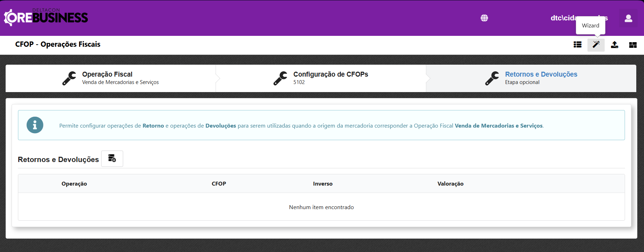Click the 'CFOP - Operações Fiscais' page title
644x252 pixels.
pos(58,44)
